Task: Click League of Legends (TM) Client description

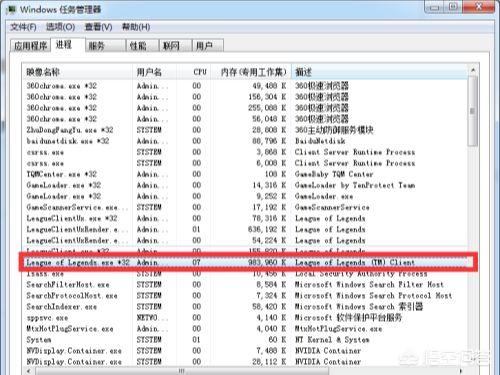Action: coord(355,262)
